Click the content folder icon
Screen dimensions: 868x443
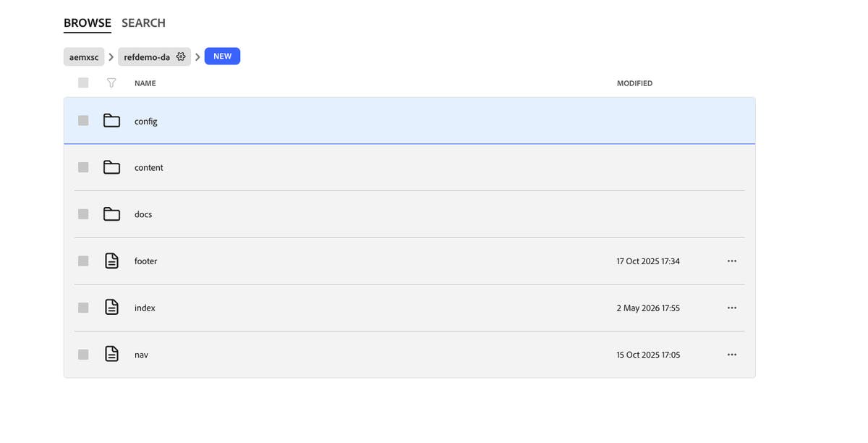[111, 167]
